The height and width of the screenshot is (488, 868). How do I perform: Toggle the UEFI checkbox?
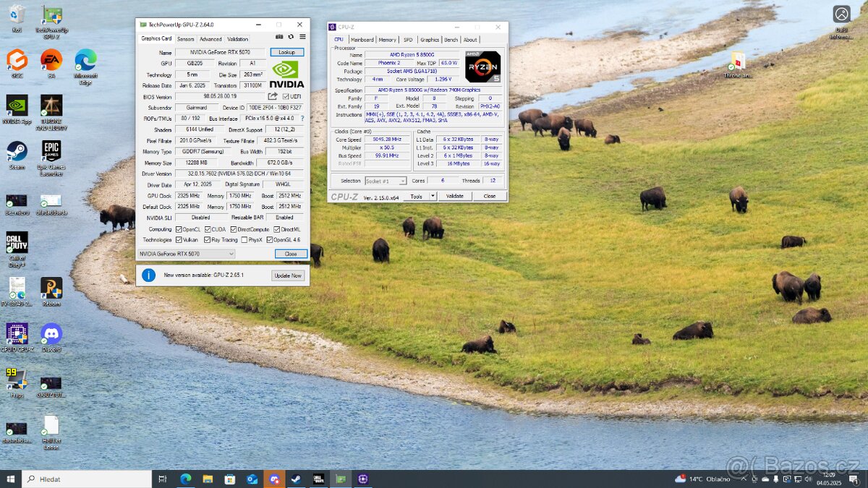pyautogui.click(x=286, y=96)
